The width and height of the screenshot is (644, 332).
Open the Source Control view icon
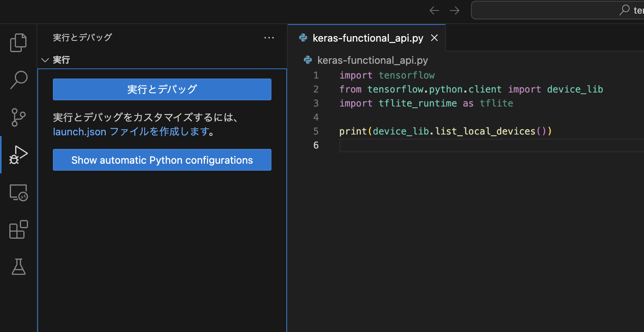(x=18, y=117)
